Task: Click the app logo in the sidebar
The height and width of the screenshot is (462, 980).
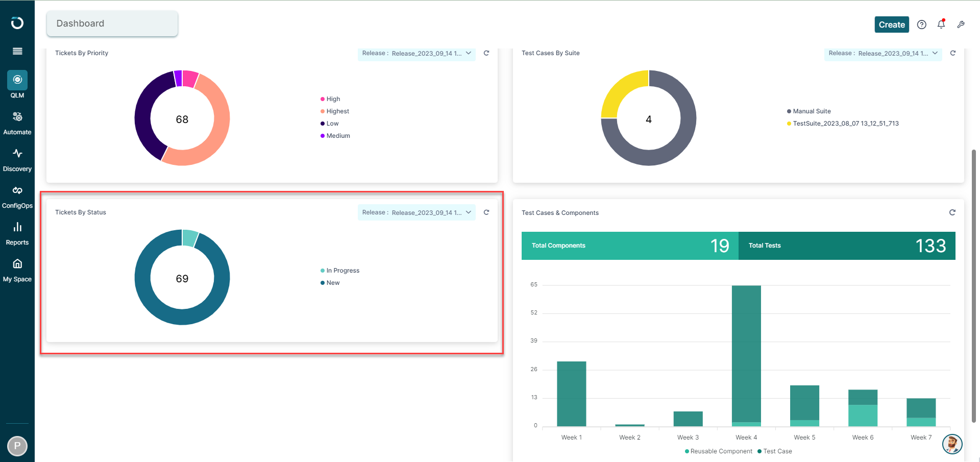Action: [x=17, y=23]
